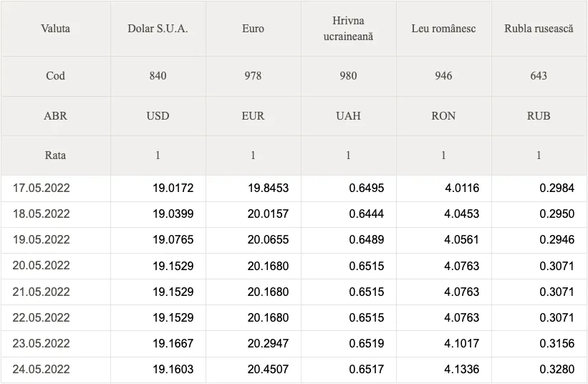588x384 pixels.
Task: Click the Dolar S.U.A. column header
Action: 158,29
